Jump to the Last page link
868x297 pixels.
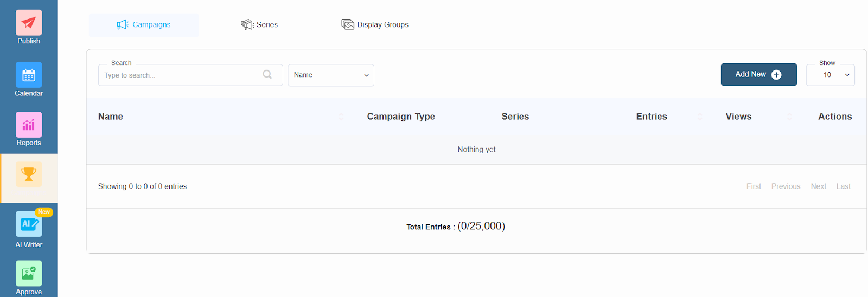click(x=843, y=186)
